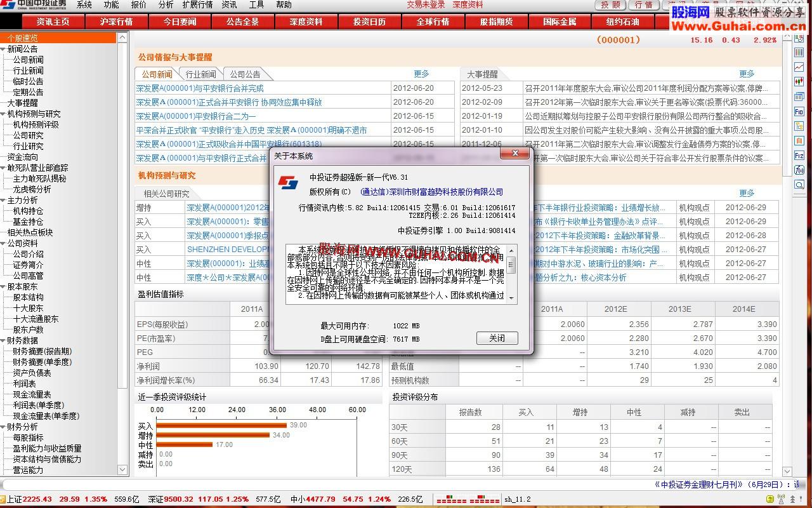812x508 pixels.
Task: Select 资产负债表 item in tree
Action: (32, 373)
